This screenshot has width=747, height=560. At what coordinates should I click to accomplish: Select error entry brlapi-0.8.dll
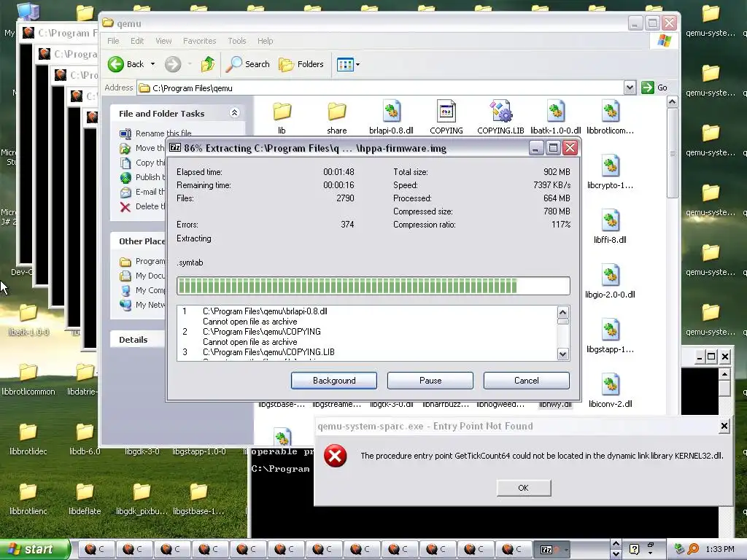pos(265,311)
